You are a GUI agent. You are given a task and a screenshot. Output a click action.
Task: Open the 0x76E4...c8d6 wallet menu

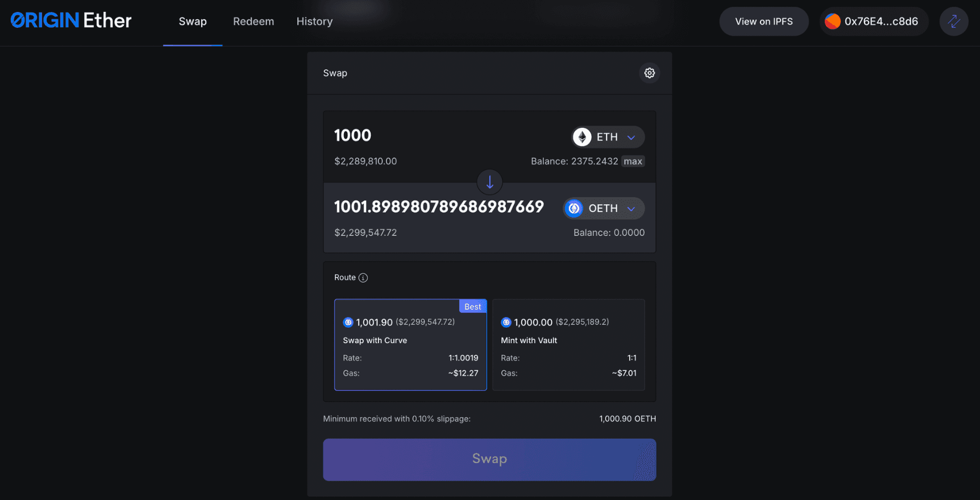881,22
